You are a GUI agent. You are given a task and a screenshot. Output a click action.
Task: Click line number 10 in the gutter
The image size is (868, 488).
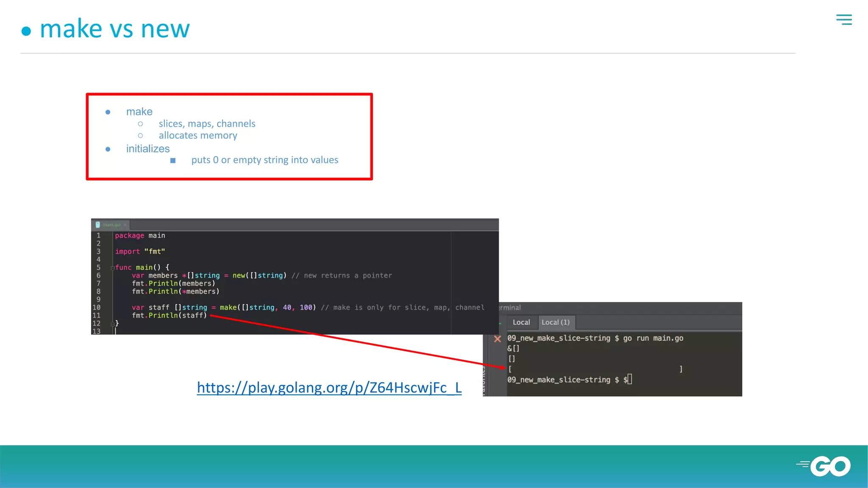click(97, 308)
